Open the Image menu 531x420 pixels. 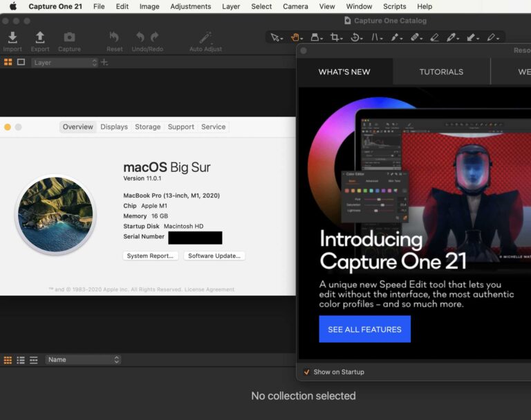coord(149,6)
